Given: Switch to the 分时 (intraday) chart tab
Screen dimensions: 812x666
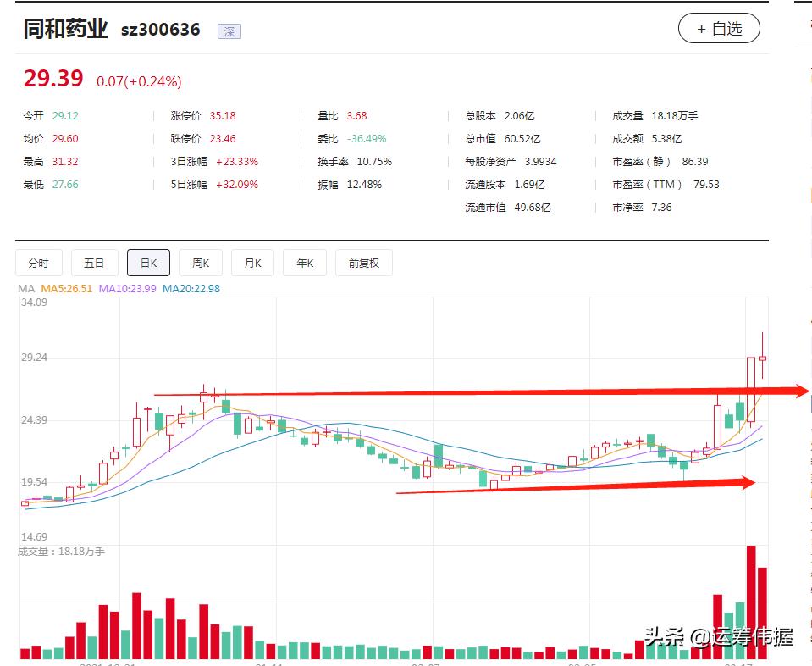Looking at the screenshot, I should 37,263.
